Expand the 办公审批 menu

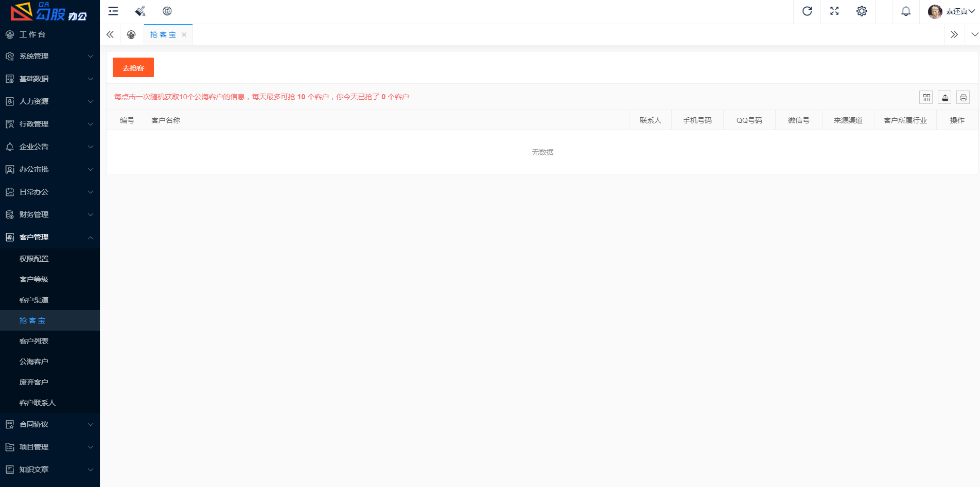[50, 169]
